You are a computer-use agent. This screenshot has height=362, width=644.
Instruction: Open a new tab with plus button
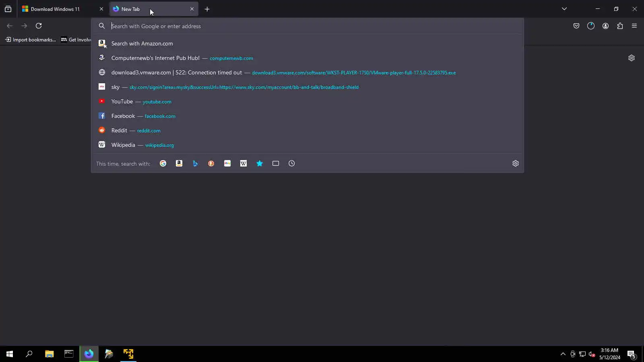(x=207, y=9)
